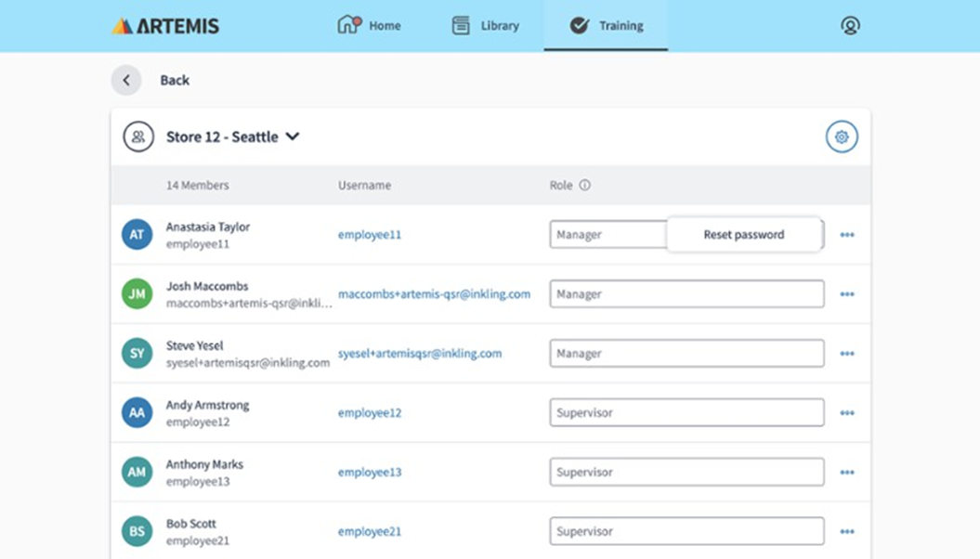The width and height of the screenshot is (980, 559).
Task: Change Andy Armstrong's Supervisor role field
Action: pos(686,413)
